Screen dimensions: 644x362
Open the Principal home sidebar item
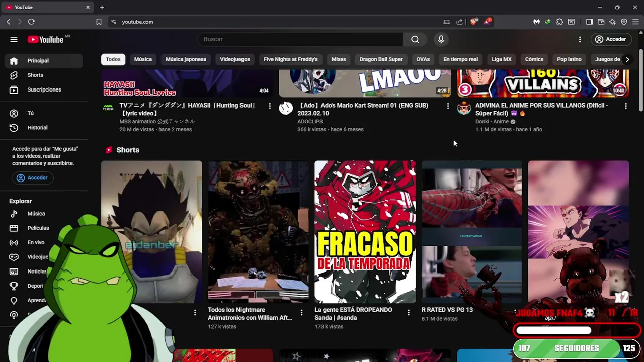click(44, 61)
